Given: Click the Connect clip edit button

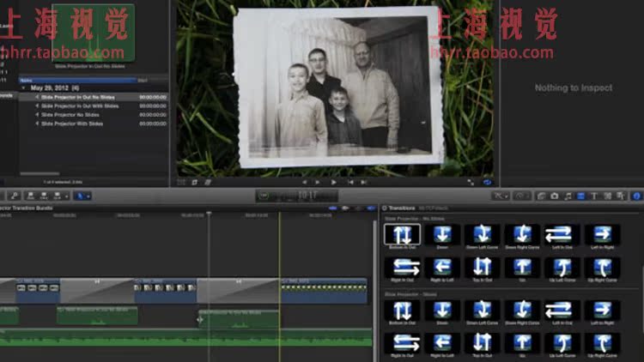Looking at the screenshot, I should tap(30, 196).
